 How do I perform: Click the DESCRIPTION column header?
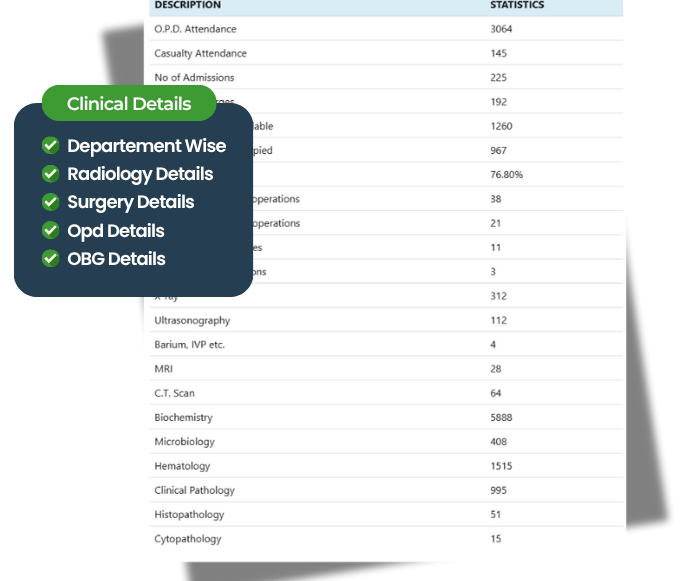click(x=187, y=5)
